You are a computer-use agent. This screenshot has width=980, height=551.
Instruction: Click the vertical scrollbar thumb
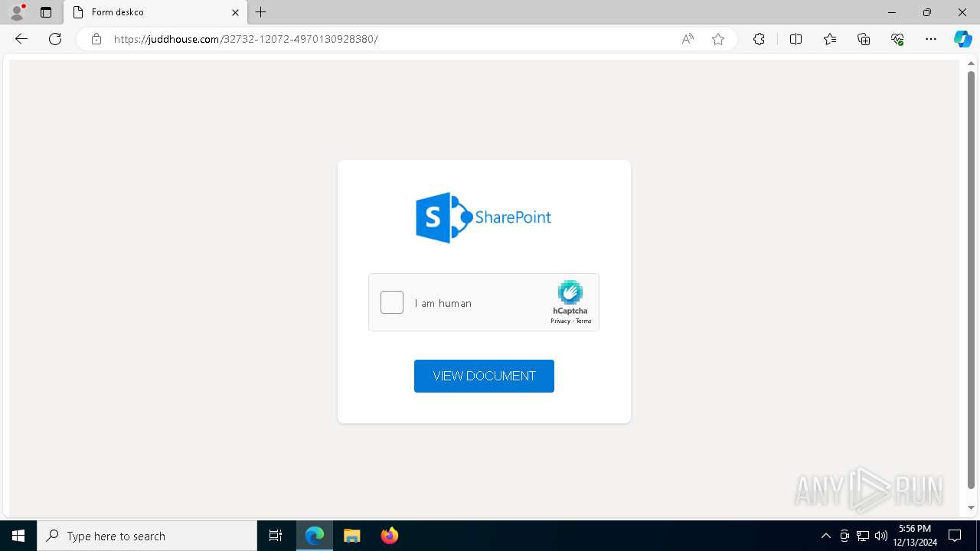(971, 280)
